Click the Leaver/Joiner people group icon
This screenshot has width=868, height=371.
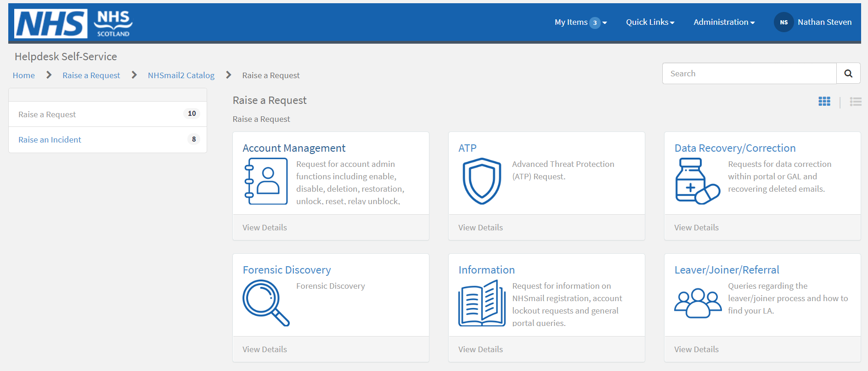pos(698,303)
